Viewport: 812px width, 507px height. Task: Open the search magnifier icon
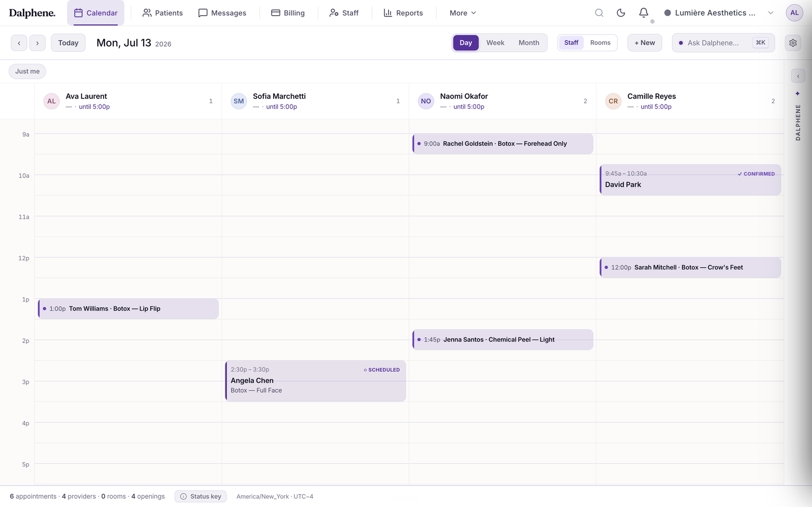pos(599,13)
